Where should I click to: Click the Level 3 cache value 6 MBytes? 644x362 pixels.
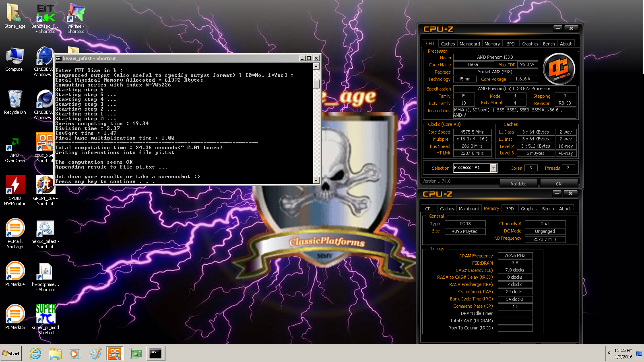pos(536,153)
